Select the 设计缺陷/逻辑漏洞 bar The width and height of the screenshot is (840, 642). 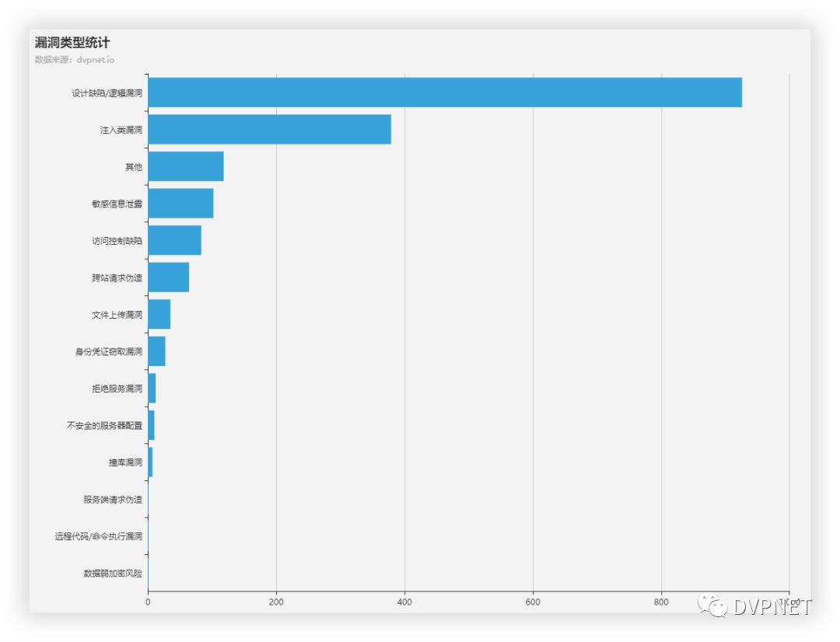445,92
